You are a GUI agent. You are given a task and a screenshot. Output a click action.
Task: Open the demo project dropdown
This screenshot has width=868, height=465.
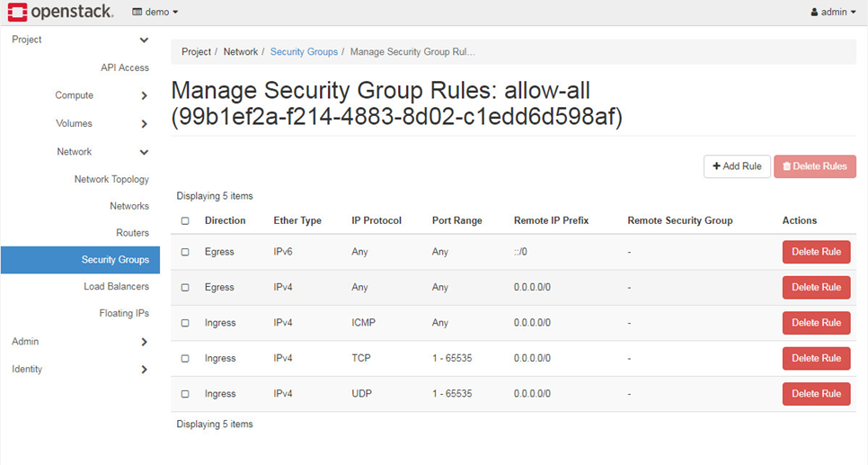click(155, 13)
